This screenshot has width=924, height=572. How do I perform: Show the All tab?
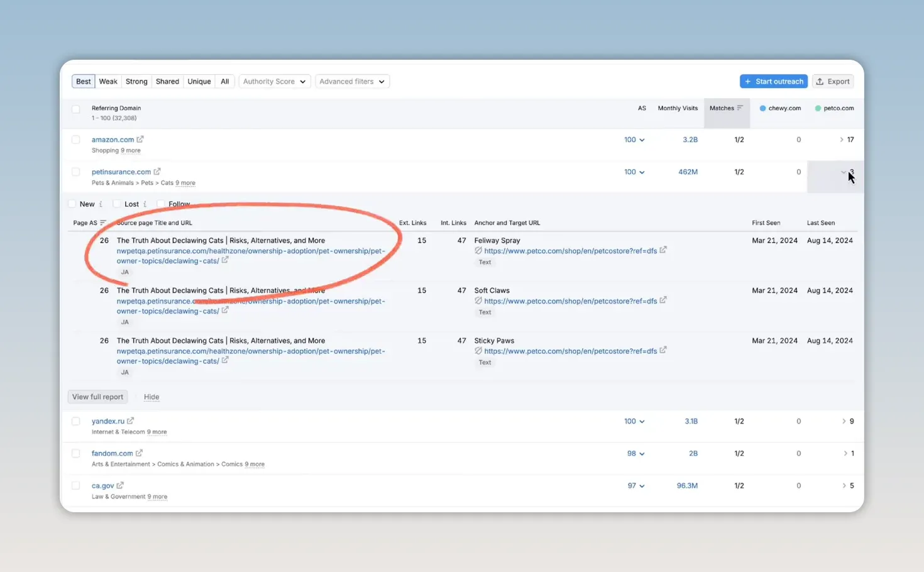tap(224, 81)
